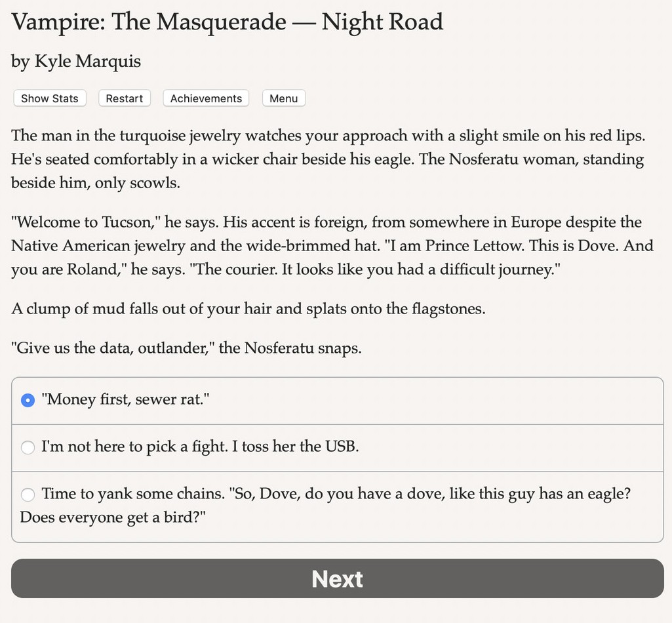Screen dimensions: 672x623
Task: Continue the story with the Next button
Action: pyautogui.click(x=337, y=578)
